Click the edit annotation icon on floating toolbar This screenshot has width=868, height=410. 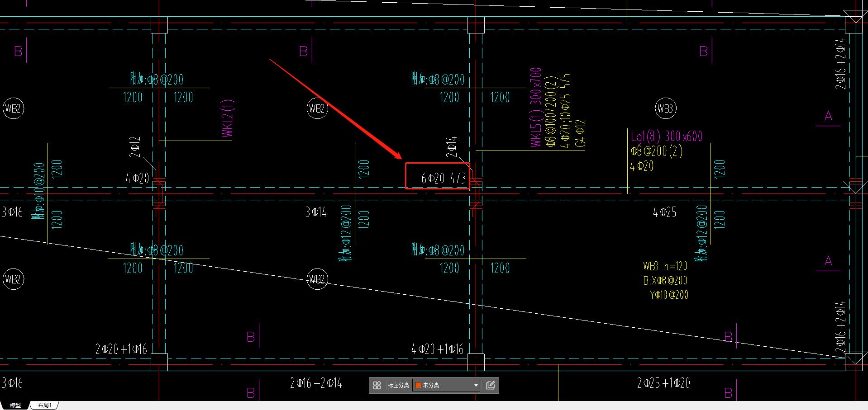coord(491,385)
